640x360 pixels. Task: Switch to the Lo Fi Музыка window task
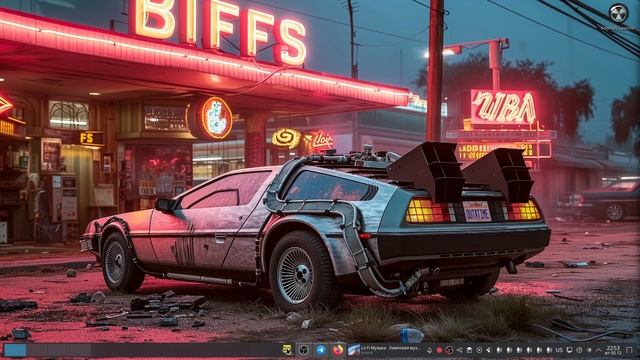pos(385,350)
